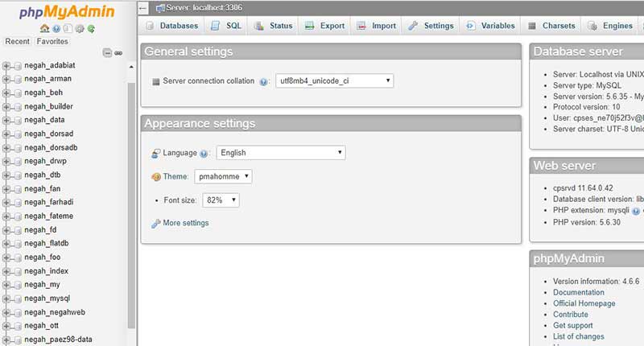The image size is (644, 346).
Task: Click the help icon next to PHP extension mysqli
Action: (636, 211)
